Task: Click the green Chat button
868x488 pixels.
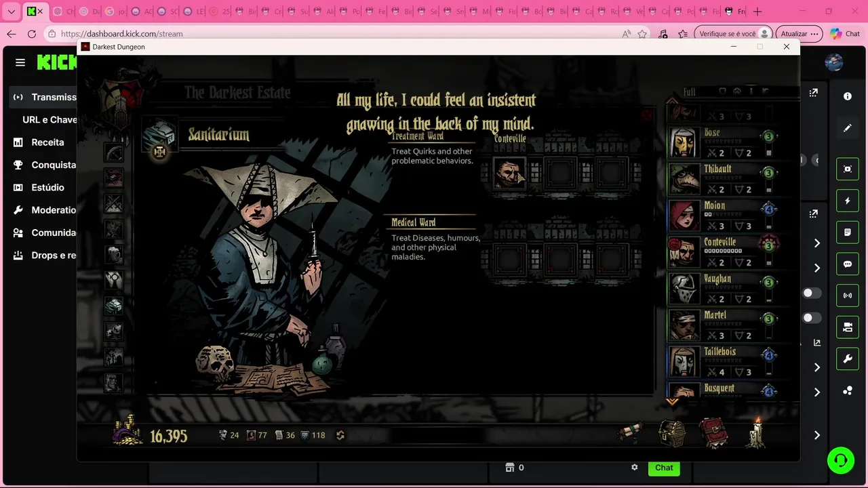Action: click(x=664, y=468)
